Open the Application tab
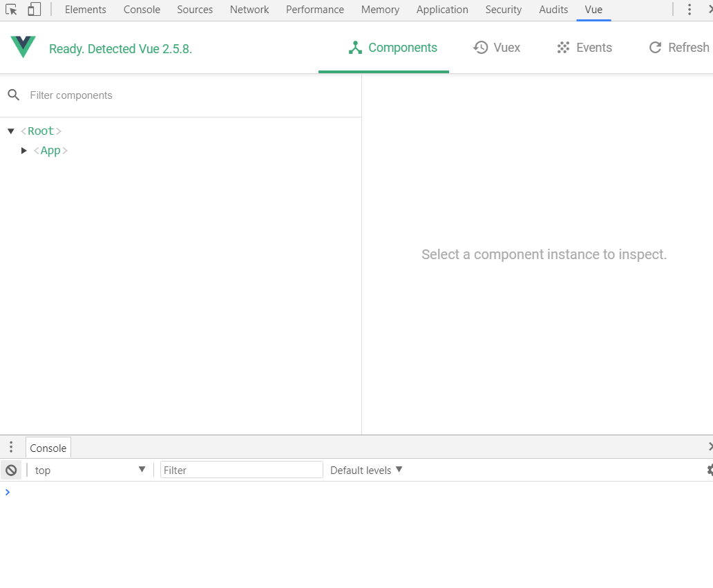 click(442, 10)
